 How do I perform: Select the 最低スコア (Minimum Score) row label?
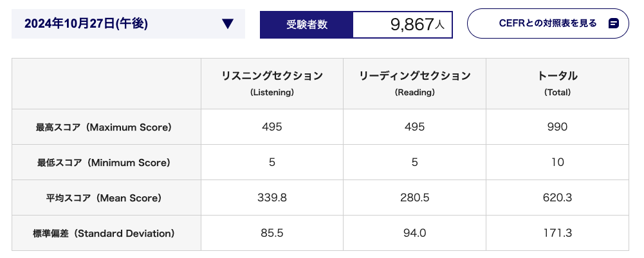(103, 163)
